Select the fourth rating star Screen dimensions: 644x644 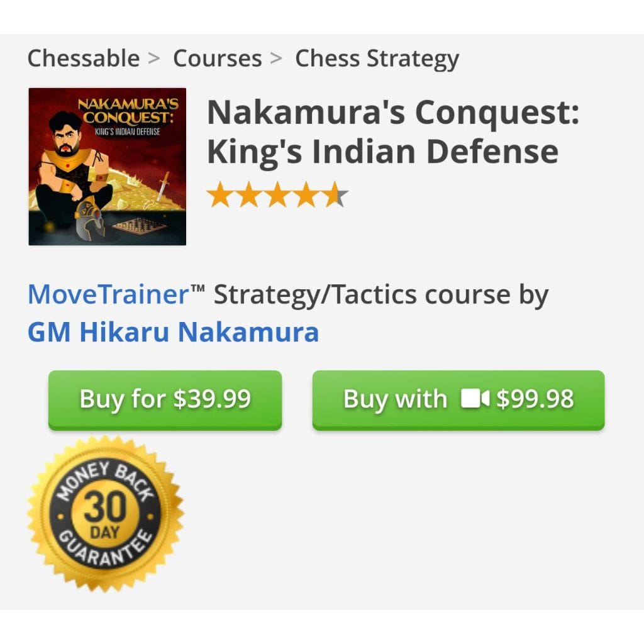point(306,195)
